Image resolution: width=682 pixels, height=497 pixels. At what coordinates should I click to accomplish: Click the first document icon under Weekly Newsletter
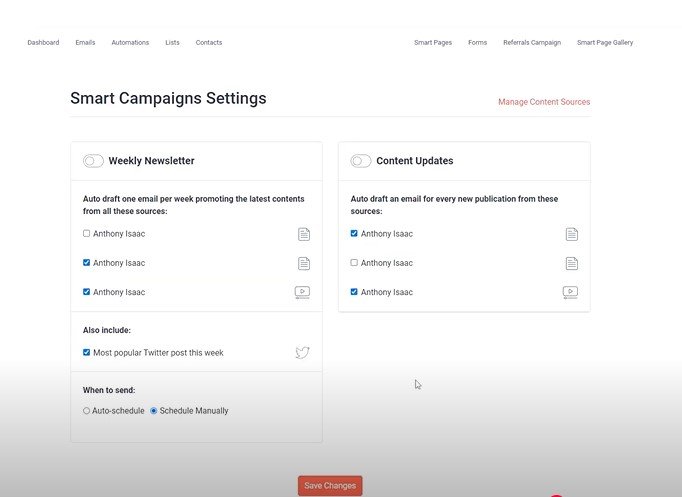[x=304, y=234]
